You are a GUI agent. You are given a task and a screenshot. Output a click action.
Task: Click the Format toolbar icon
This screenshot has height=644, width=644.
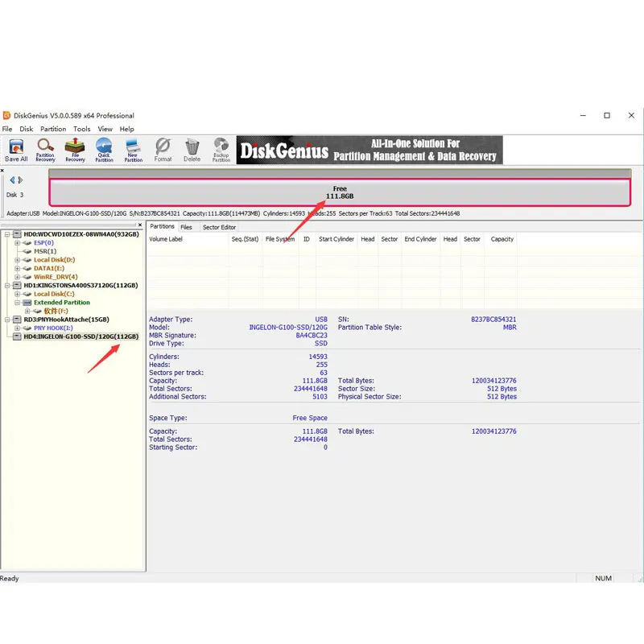coord(163,150)
